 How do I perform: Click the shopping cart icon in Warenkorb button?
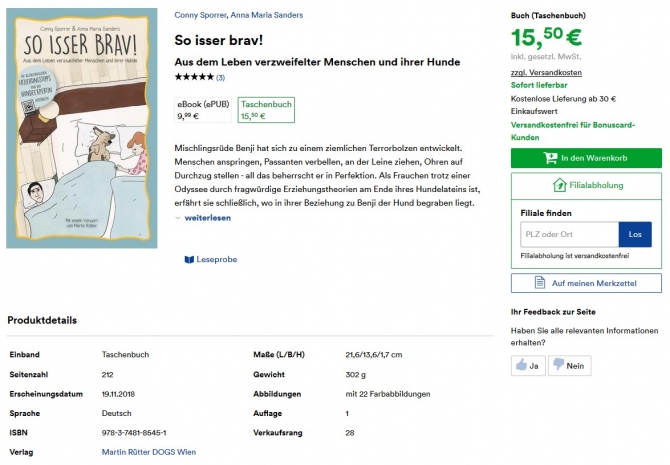tap(551, 158)
